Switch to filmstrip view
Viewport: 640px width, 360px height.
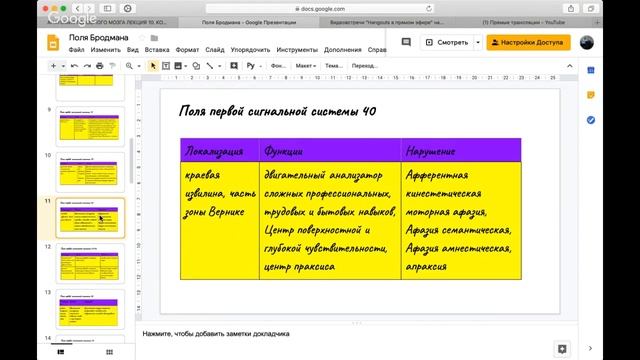point(61,352)
